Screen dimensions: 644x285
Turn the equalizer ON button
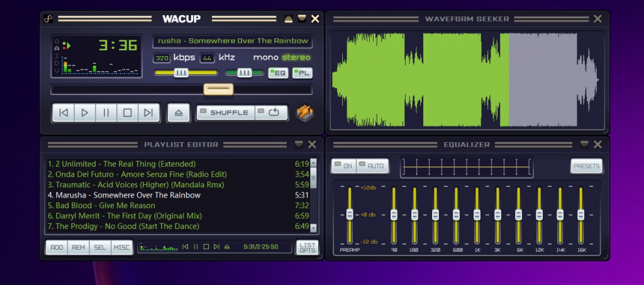coord(344,166)
